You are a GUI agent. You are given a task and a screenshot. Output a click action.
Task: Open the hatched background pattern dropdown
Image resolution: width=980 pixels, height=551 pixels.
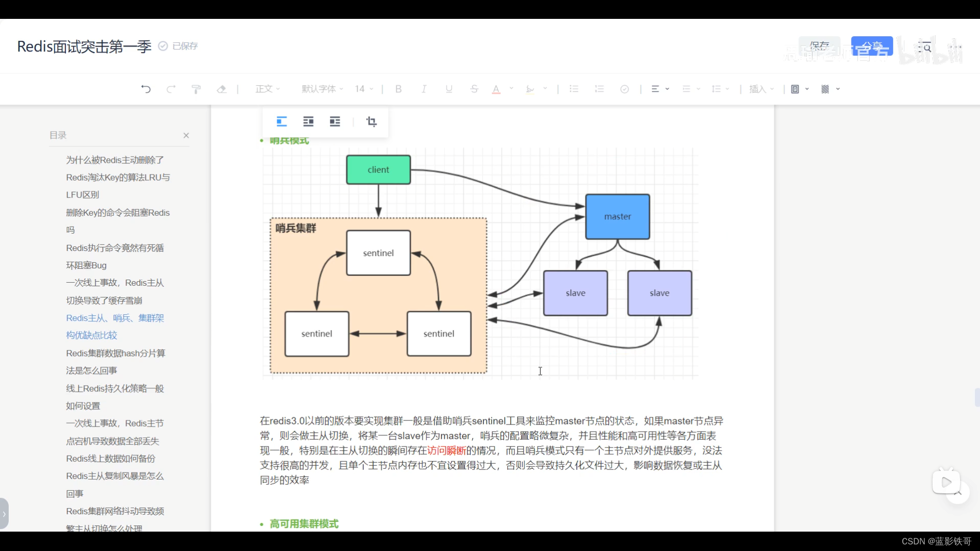pos(830,89)
